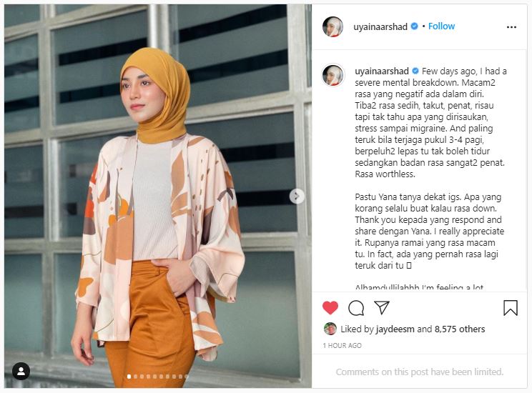The width and height of the screenshot is (532, 393).
Task: Open uyainaarshad header profile picture
Action: tap(332, 26)
